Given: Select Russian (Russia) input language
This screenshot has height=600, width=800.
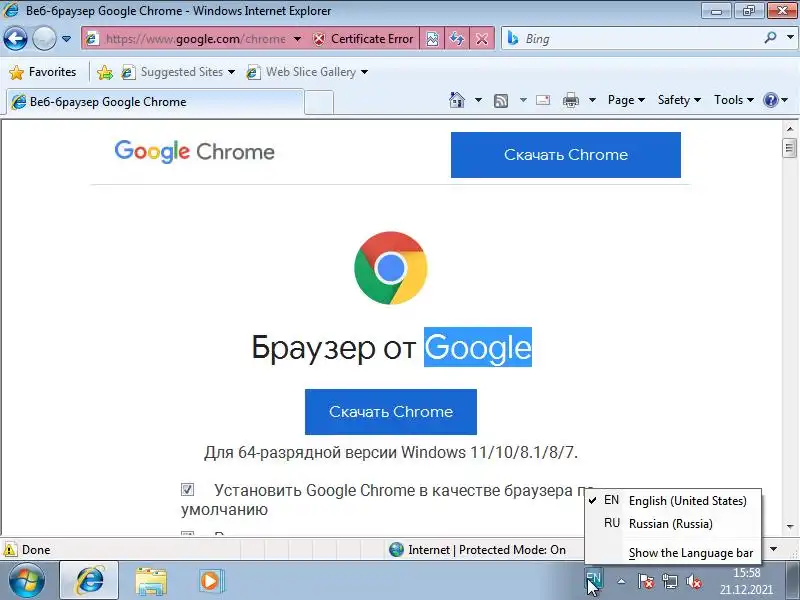Looking at the screenshot, I should [x=673, y=523].
